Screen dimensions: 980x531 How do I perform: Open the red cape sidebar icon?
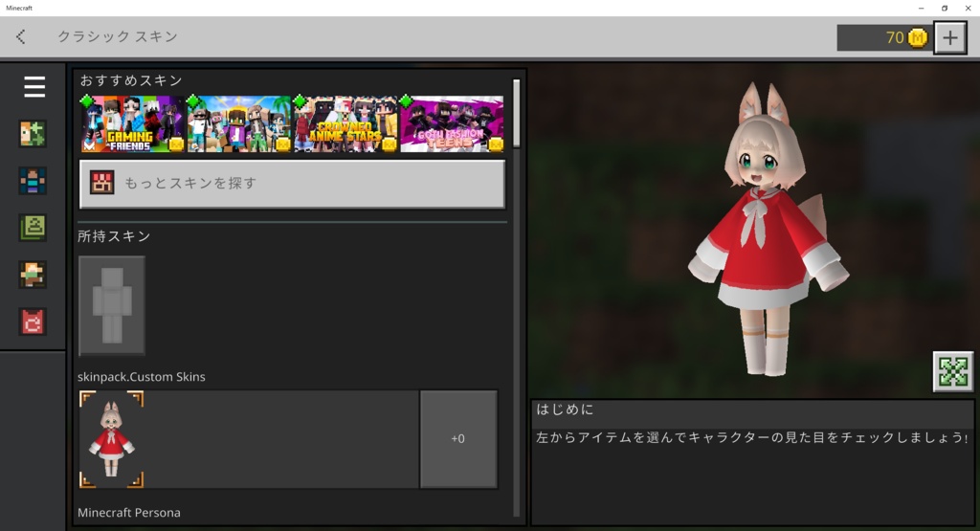33,322
